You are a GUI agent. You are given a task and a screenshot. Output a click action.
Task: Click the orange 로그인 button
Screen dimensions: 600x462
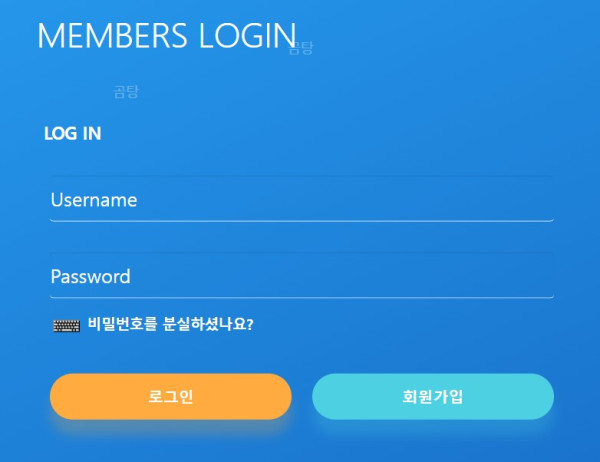click(171, 397)
